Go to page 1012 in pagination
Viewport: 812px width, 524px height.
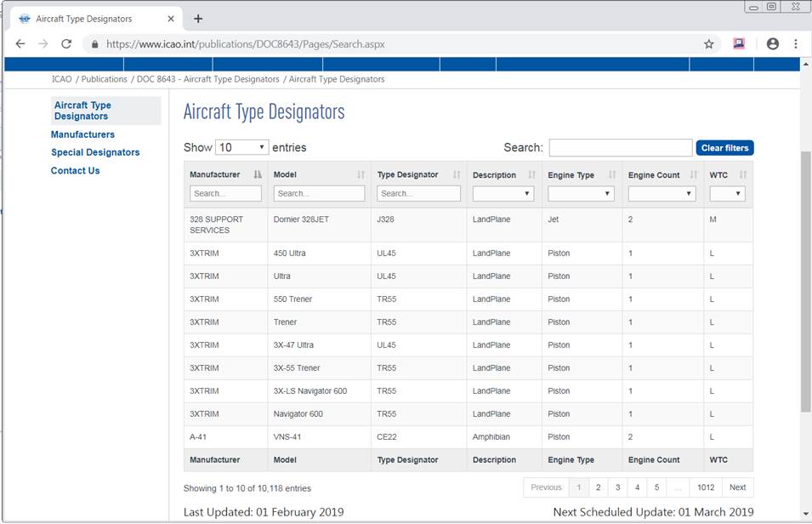click(x=706, y=487)
